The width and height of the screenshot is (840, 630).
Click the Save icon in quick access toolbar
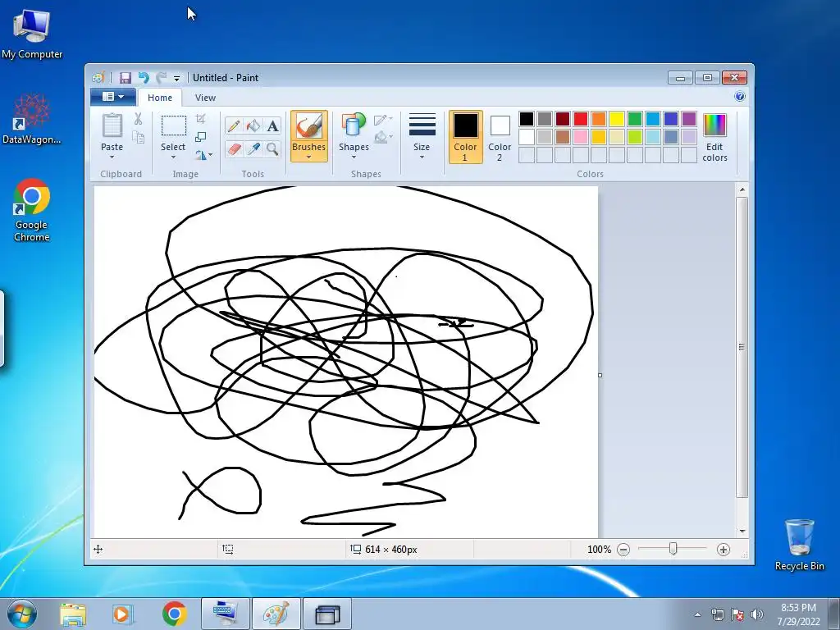coord(125,78)
